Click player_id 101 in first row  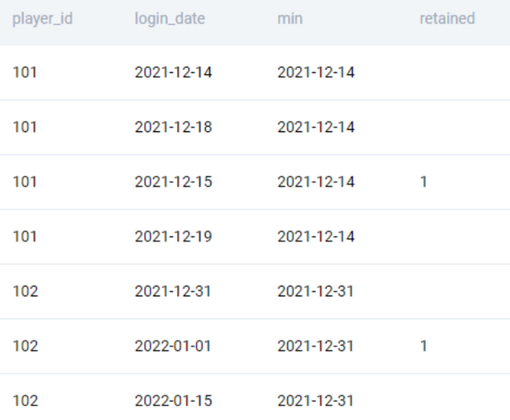click(x=25, y=72)
